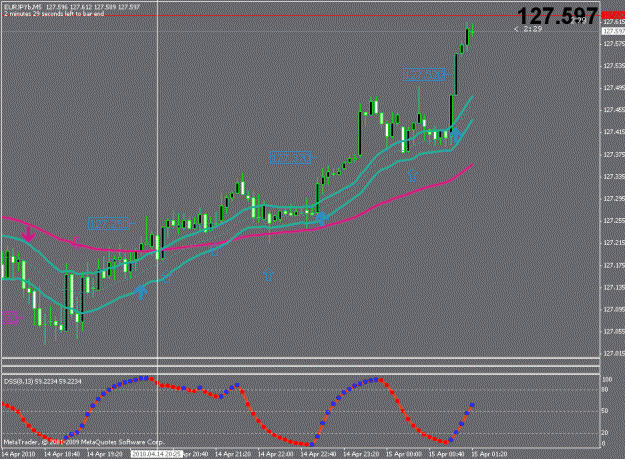Click 127.215 on the price scale

click(x=614, y=243)
